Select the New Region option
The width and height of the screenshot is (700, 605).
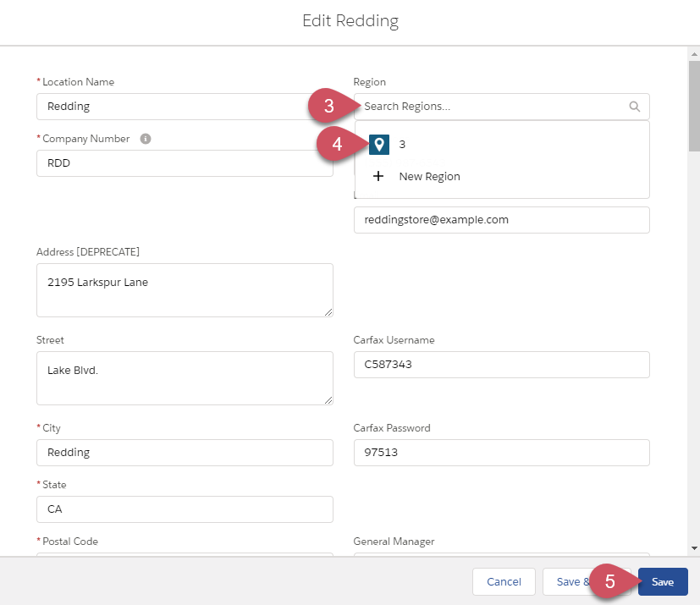502,176
